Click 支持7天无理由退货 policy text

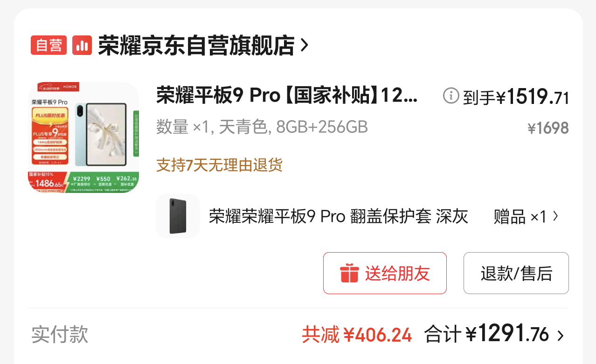coord(219,165)
